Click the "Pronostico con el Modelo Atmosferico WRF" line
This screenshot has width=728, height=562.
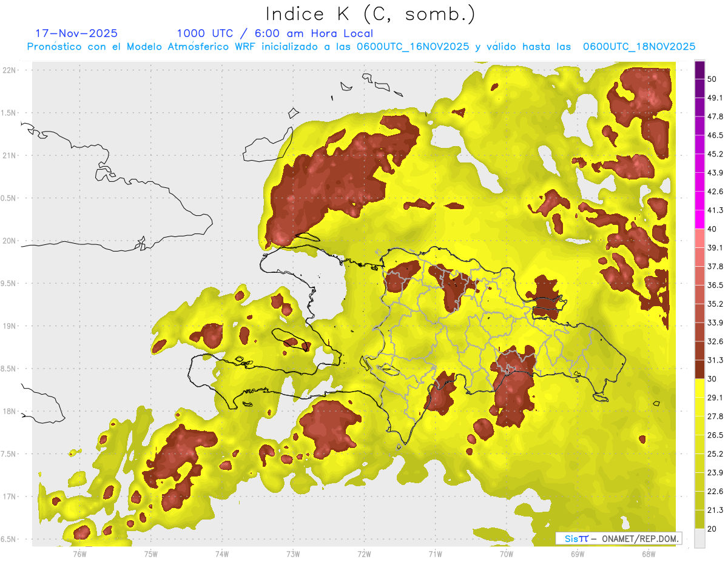[x=361, y=47]
